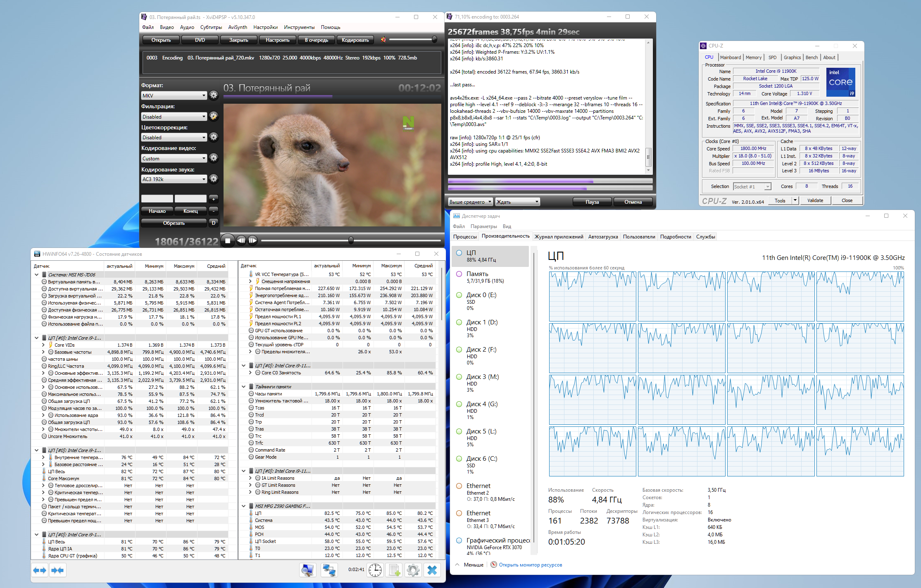The image size is (921, 588).
Task: Close sensors with the blue X icon
Action: pos(432,570)
